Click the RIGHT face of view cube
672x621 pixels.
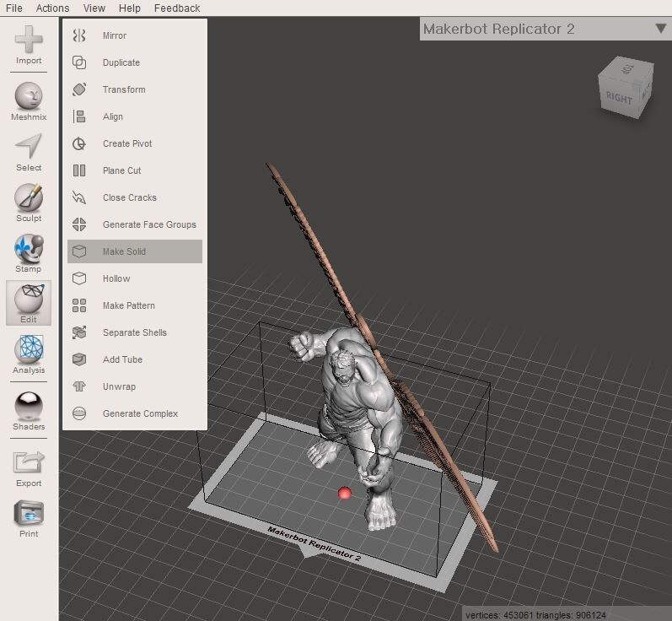(x=619, y=98)
